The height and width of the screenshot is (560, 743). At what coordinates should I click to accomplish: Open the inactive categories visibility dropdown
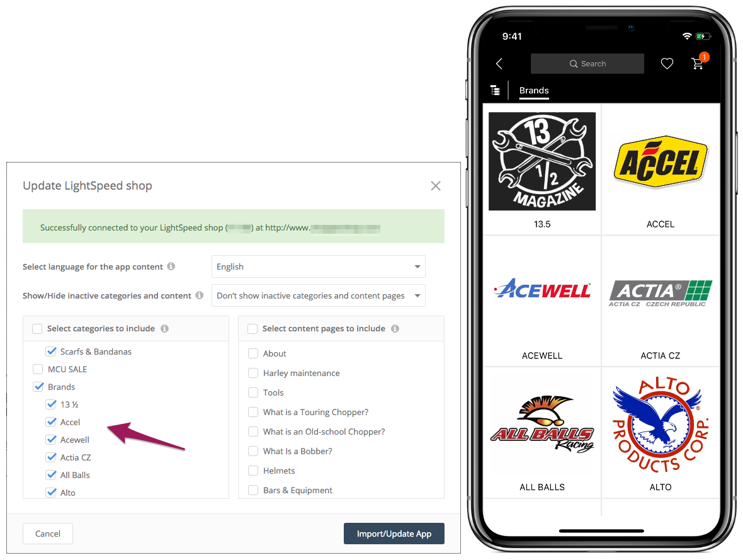coord(319,295)
